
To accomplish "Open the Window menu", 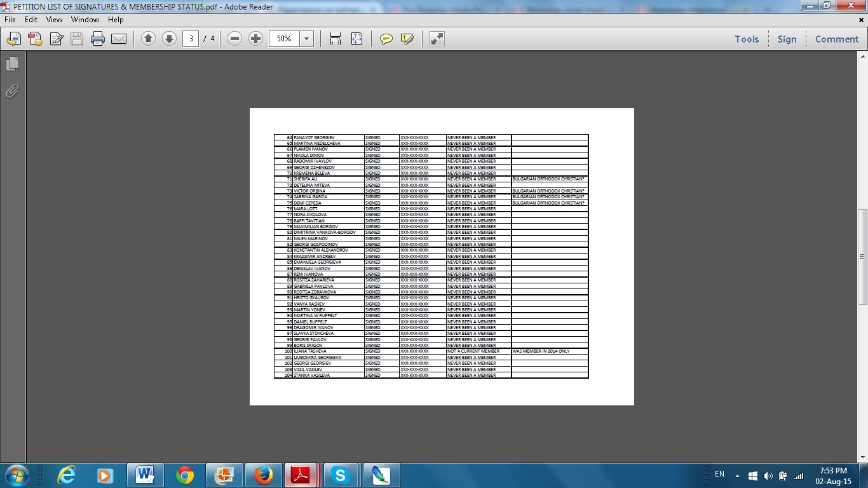I will click(x=85, y=20).
